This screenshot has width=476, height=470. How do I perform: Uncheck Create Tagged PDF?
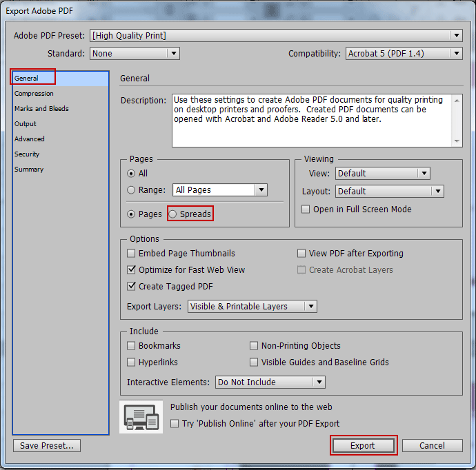tap(131, 286)
